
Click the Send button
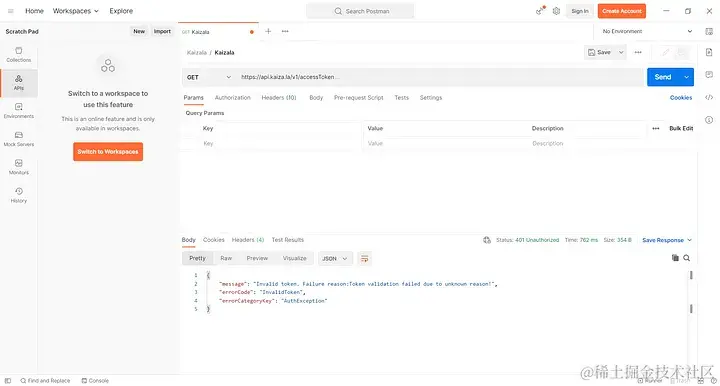pos(663,77)
